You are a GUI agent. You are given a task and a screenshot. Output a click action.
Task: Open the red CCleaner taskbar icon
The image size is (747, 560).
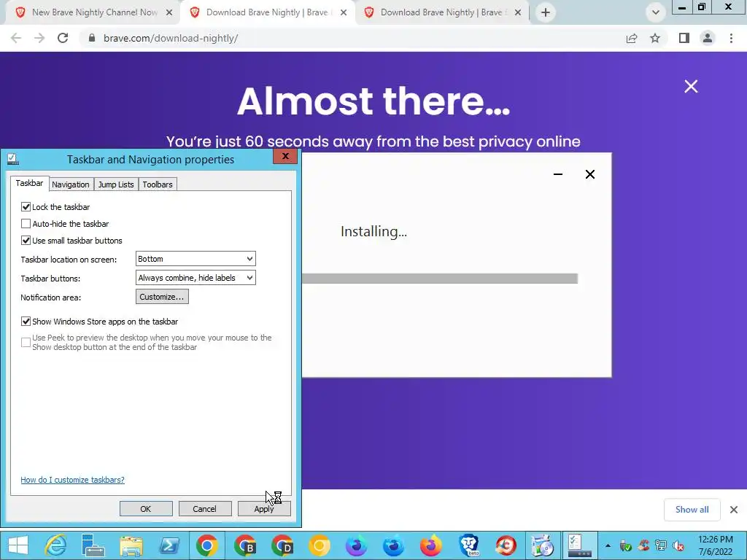[506, 545]
